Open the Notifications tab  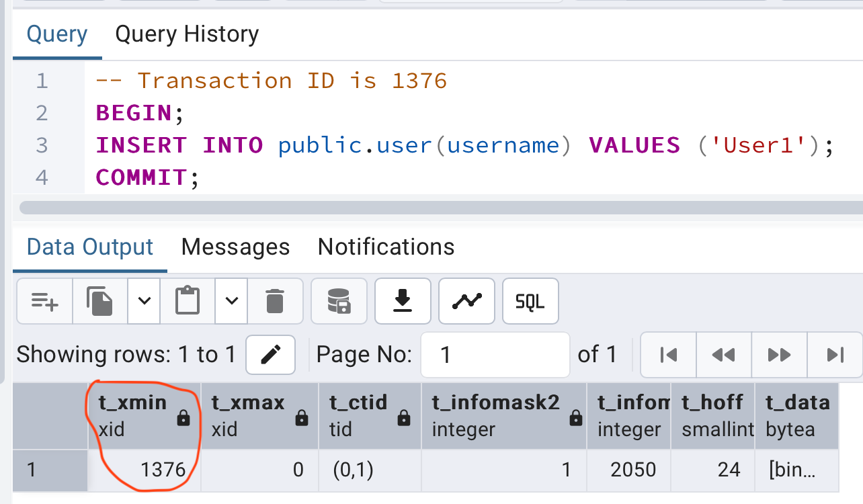[x=386, y=247]
